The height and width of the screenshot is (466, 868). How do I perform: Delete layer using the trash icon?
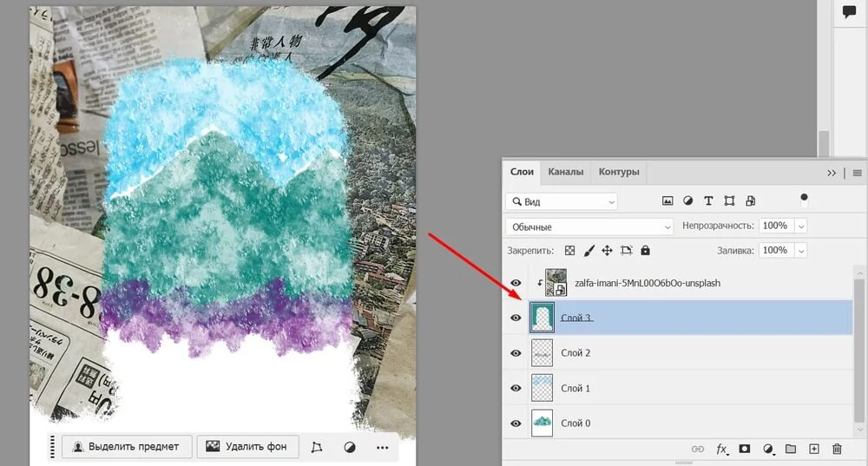[837, 449]
